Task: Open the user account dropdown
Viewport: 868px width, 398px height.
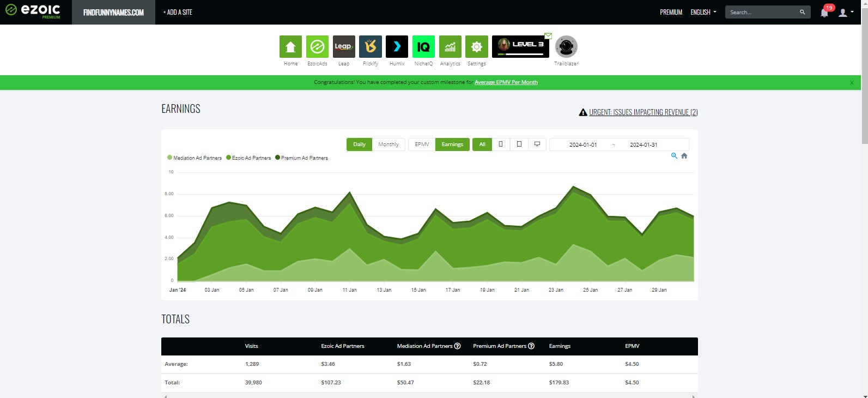Action: 846,13
